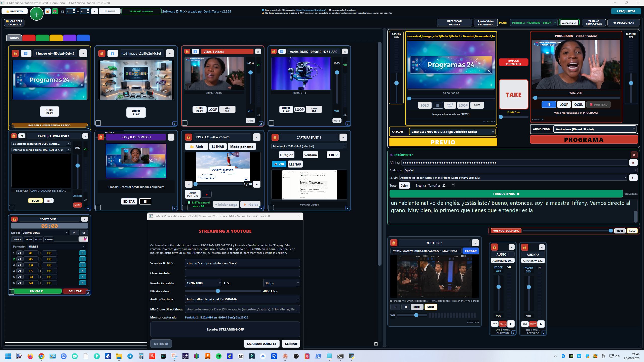
Task: Toggle MUTE on Video 1 video1 card
Action: coord(250,121)
